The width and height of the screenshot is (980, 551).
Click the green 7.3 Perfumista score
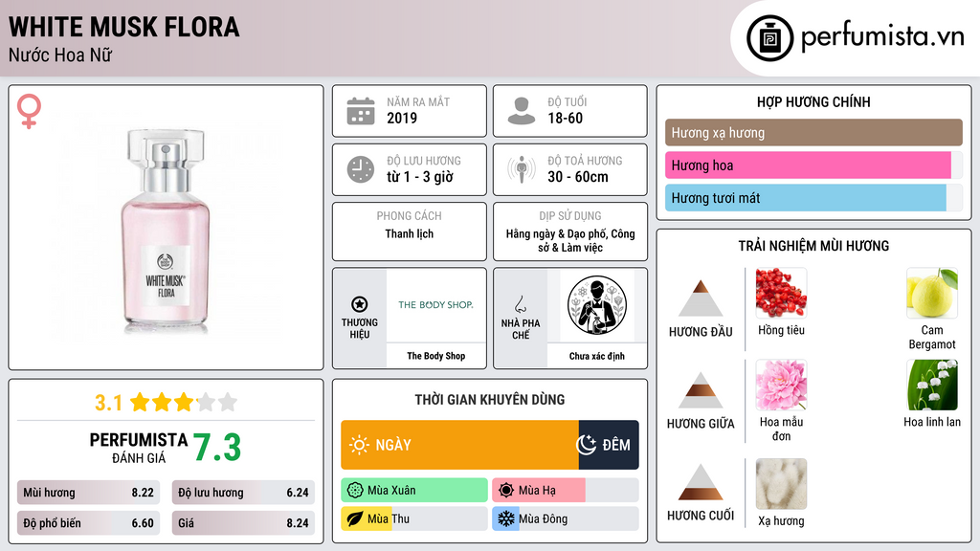click(217, 448)
